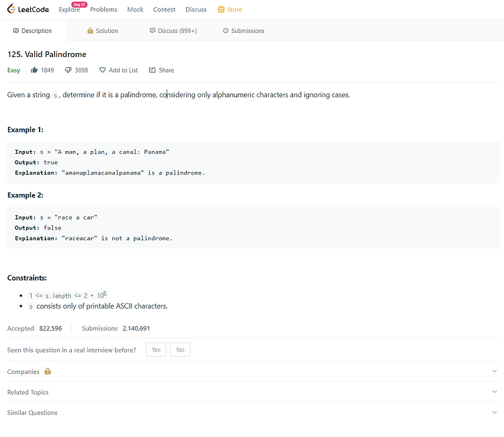Click the "amanaplanacanalpanama" explanation line
This screenshot has height=437, width=504.
tap(110, 173)
